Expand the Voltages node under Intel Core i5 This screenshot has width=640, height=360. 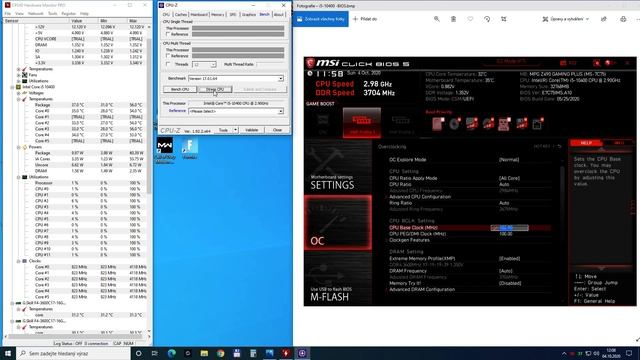coord(18,93)
